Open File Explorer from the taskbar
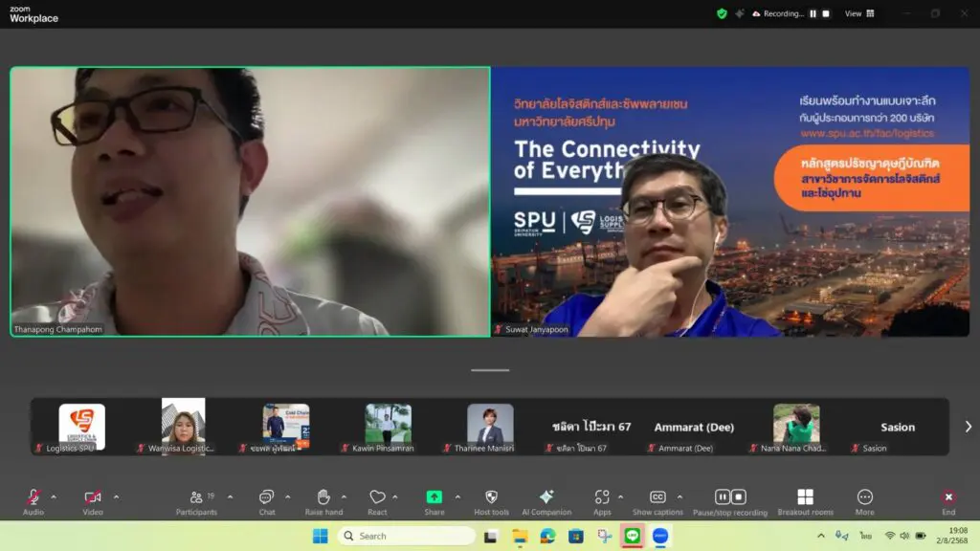 pos(520,536)
